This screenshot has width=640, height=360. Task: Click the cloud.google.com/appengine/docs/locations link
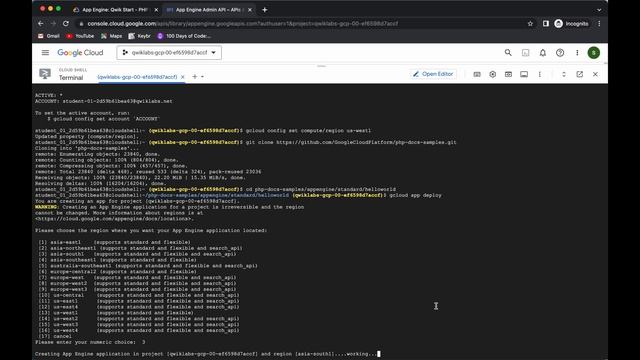click(114, 219)
